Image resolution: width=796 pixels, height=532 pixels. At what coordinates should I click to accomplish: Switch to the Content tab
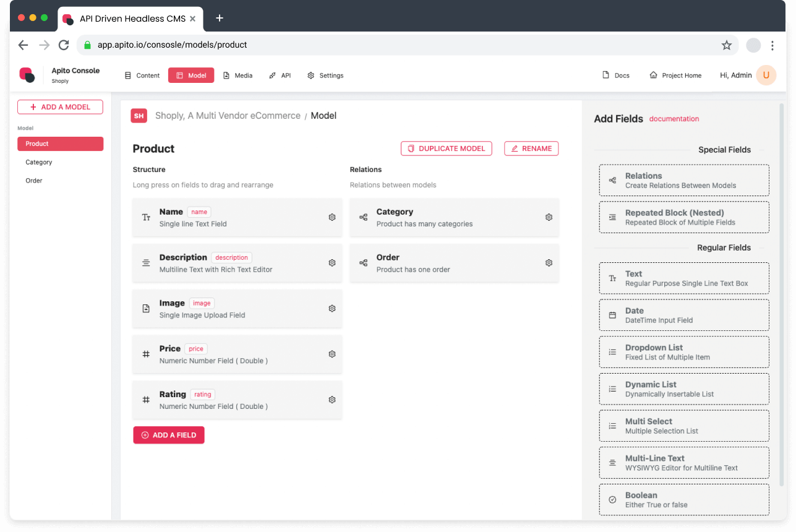click(142, 75)
